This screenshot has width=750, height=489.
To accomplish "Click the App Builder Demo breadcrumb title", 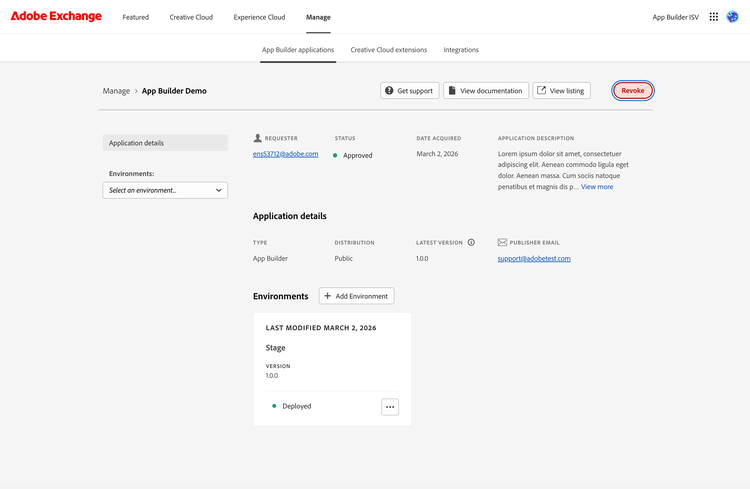I will [x=174, y=91].
